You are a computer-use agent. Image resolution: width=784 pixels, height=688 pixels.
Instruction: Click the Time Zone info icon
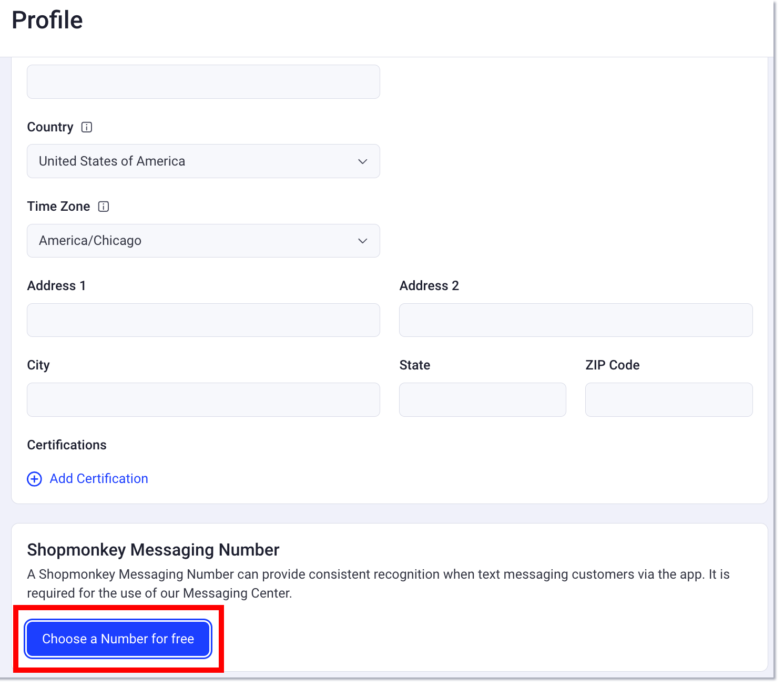point(104,207)
